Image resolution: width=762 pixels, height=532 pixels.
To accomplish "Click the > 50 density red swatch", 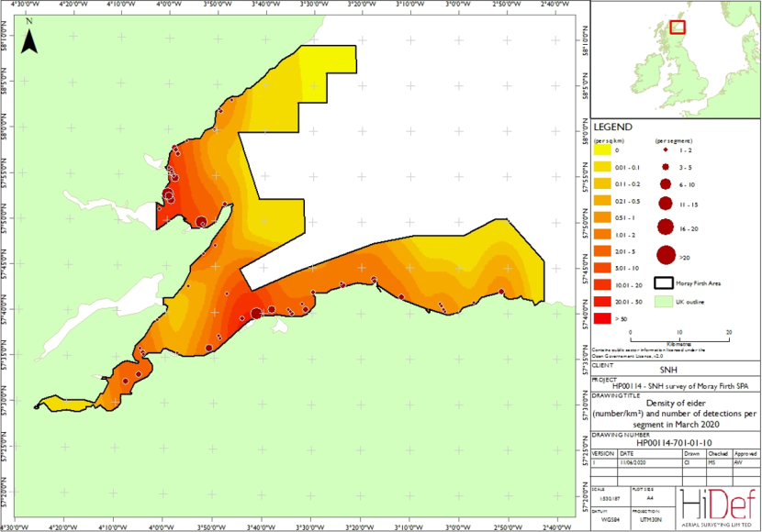I will (x=602, y=319).
